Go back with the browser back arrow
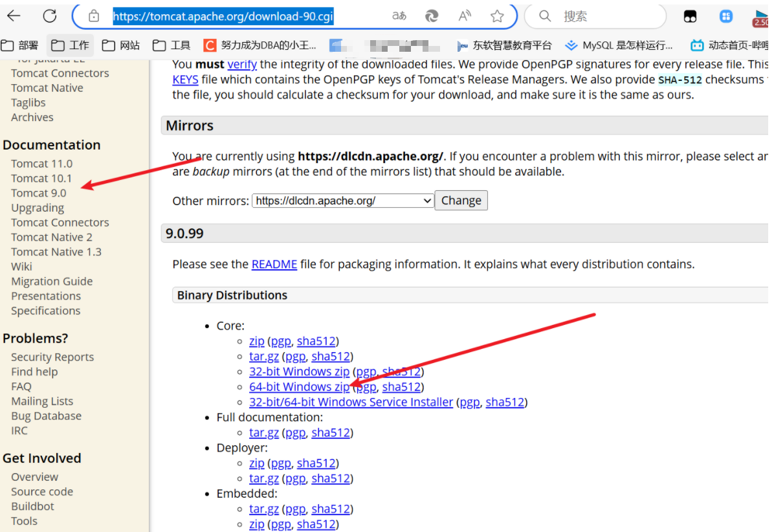This screenshot has width=774, height=532. click(14, 16)
